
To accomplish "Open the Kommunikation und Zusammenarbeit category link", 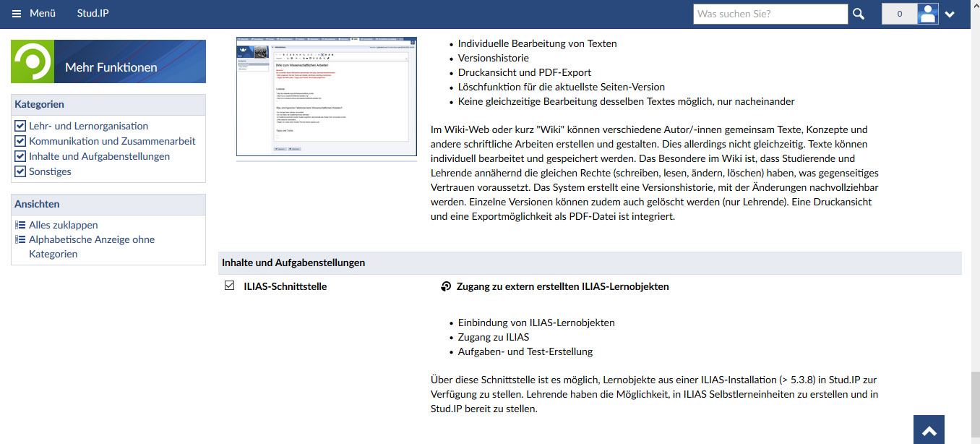I will coord(112,141).
